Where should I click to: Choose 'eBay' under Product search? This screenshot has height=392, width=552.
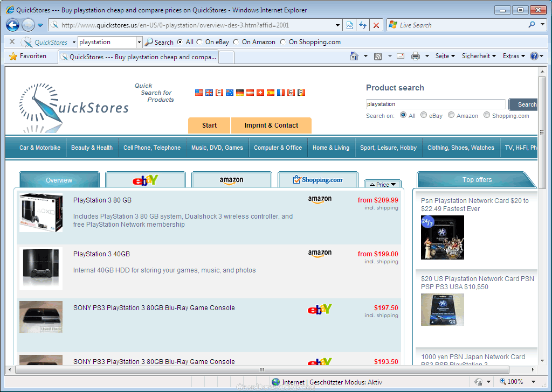pyautogui.click(x=424, y=115)
